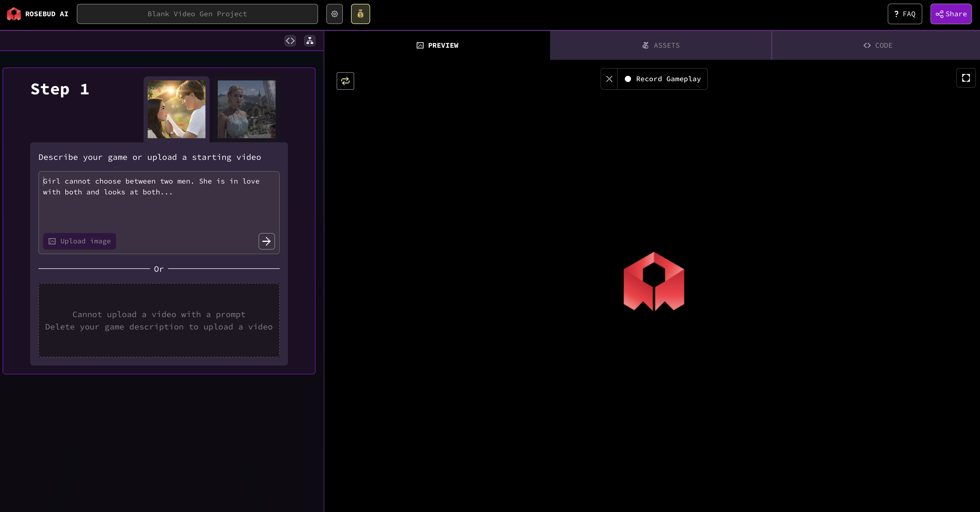Click the code brackets icon in left panel

290,41
